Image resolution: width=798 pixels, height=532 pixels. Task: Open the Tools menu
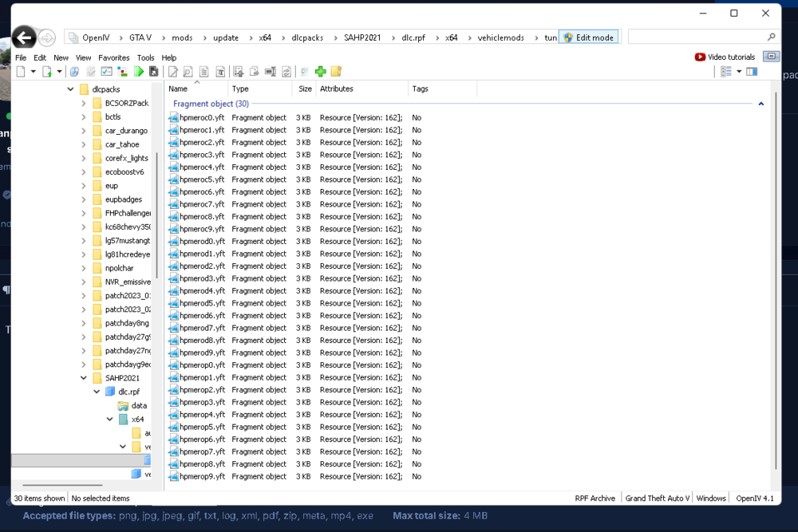(145, 57)
